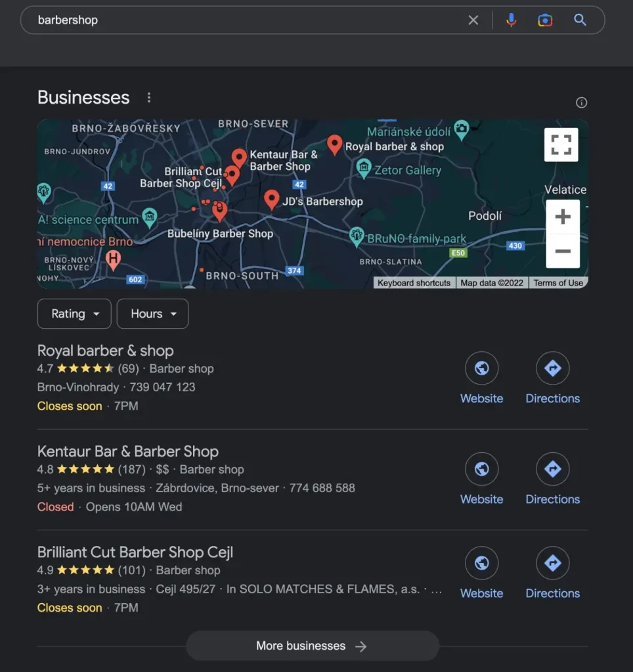Click inside the barbershop search field

(243, 20)
